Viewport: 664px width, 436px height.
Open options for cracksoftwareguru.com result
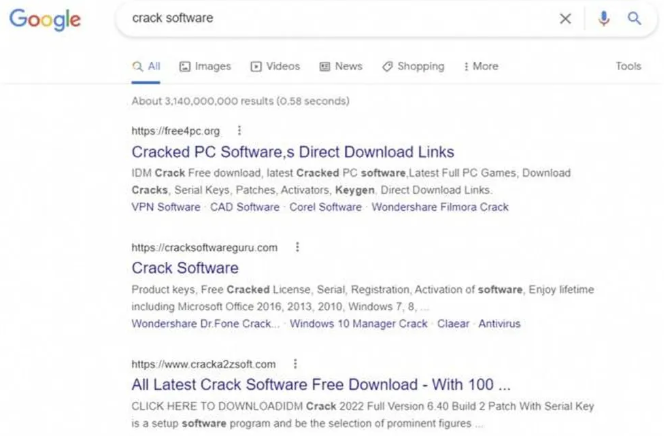coord(297,247)
